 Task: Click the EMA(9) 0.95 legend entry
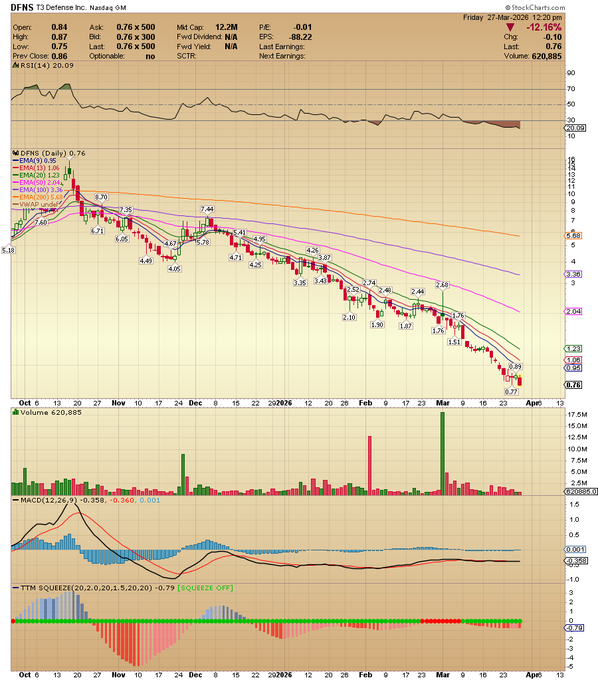click(x=37, y=160)
